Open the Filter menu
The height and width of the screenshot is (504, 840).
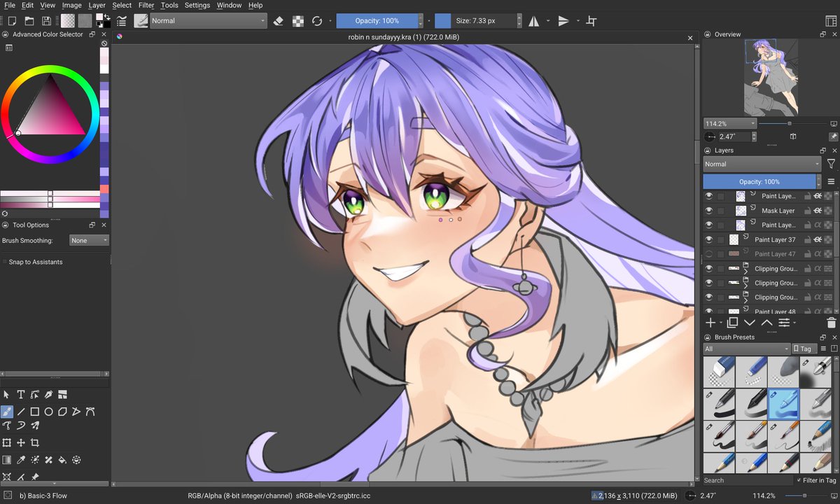(x=146, y=5)
